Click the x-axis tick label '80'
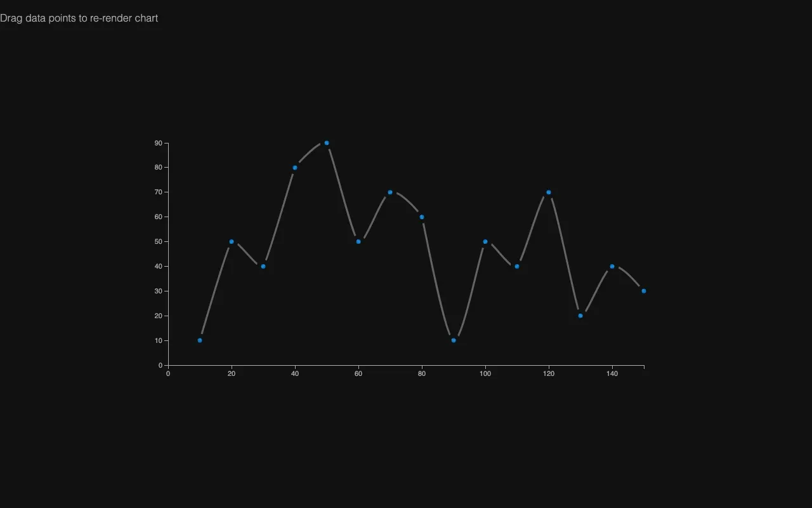The height and width of the screenshot is (508, 812). tap(422, 374)
